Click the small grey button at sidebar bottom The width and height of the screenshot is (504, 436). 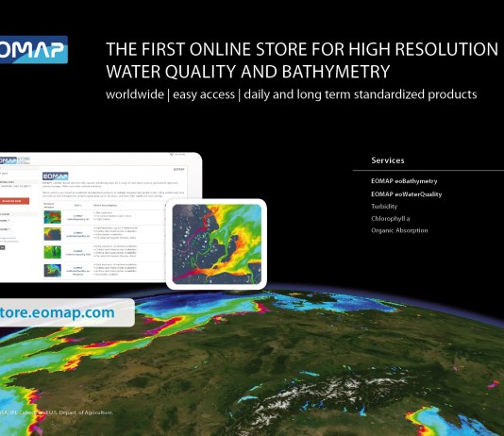coord(2,247)
